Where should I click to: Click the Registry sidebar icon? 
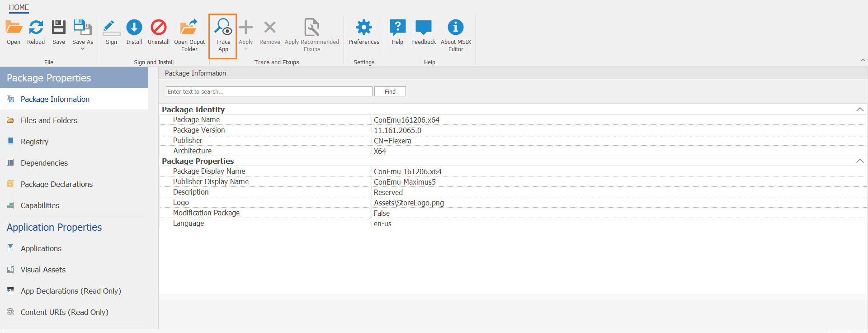pyautogui.click(x=10, y=141)
